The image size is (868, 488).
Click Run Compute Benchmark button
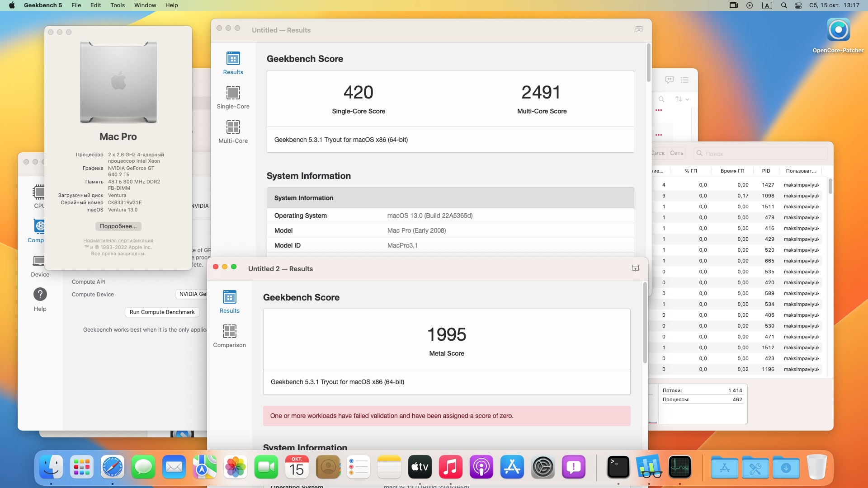(162, 312)
